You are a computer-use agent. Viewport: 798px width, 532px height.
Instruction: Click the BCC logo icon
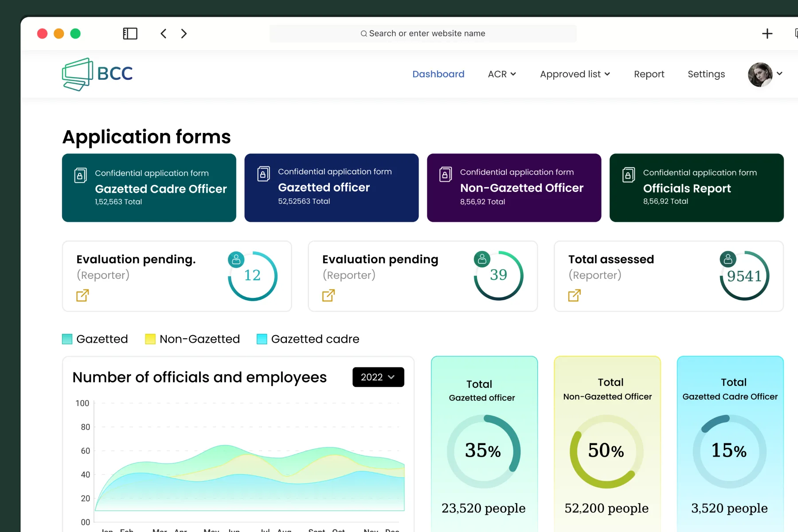[78, 74]
